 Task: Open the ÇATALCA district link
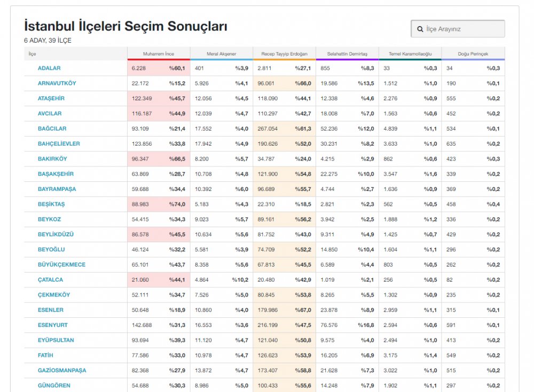coord(50,279)
